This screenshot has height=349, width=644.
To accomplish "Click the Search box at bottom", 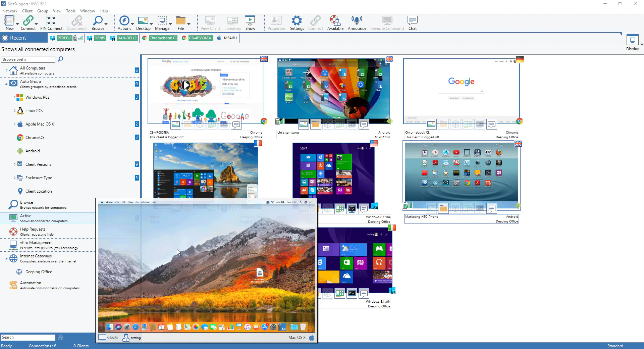I will click(28, 337).
